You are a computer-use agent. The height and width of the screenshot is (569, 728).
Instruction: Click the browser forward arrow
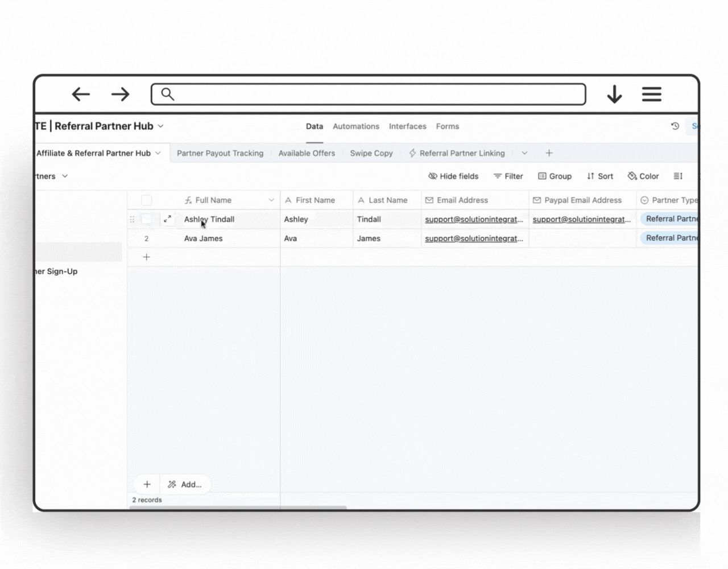[x=120, y=94]
